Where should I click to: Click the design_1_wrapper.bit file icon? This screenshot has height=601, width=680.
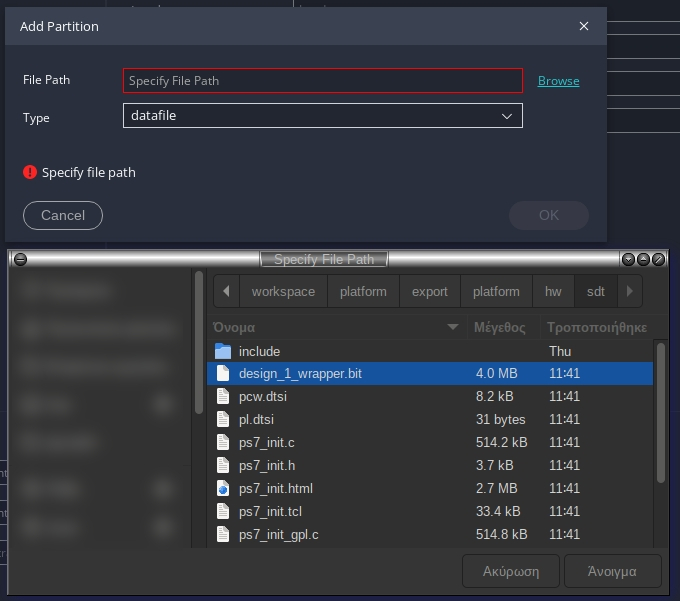(x=223, y=373)
